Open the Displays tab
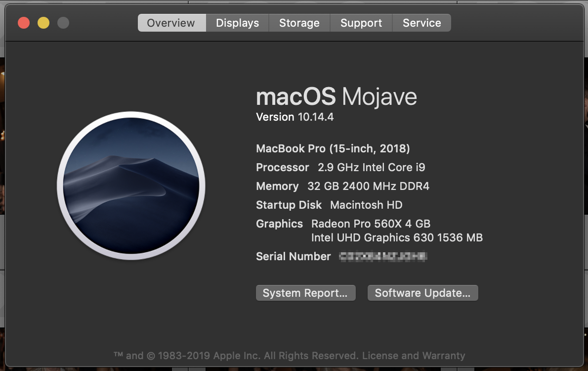The height and width of the screenshot is (371, 588). coord(237,23)
